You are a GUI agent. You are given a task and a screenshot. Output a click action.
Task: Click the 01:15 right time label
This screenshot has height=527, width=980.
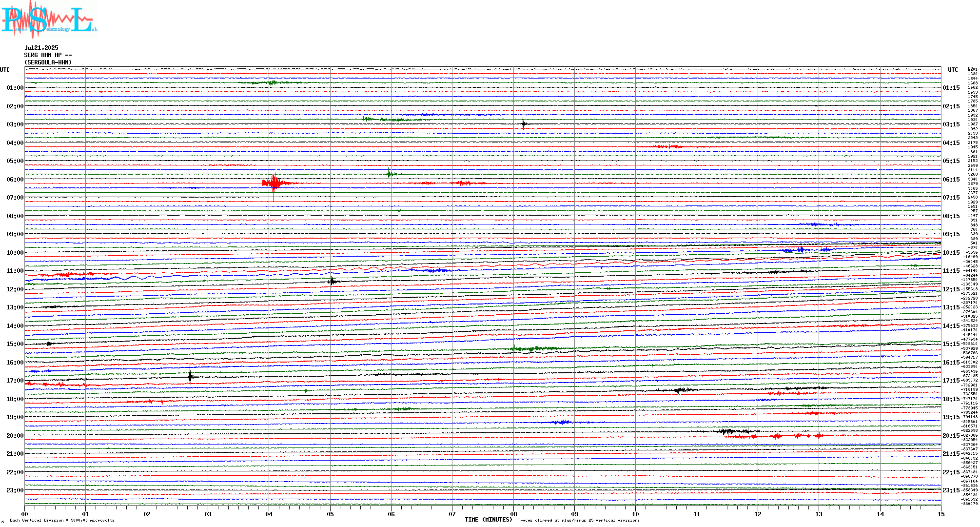pyautogui.click(x=951, y=88)
